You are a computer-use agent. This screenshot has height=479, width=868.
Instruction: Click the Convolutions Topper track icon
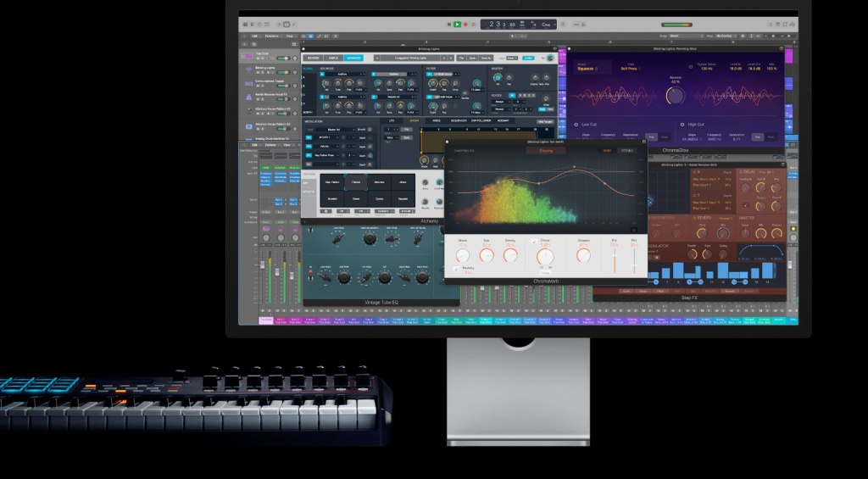click(x=248, y=84)
